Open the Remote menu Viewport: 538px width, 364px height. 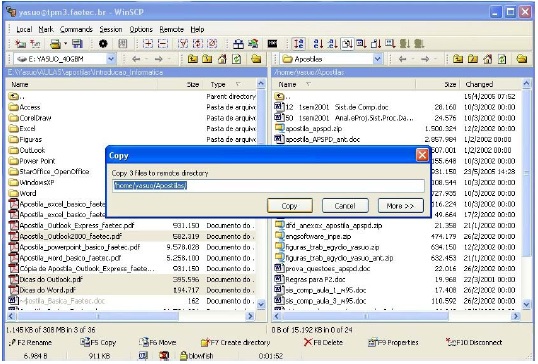[172, 30]
